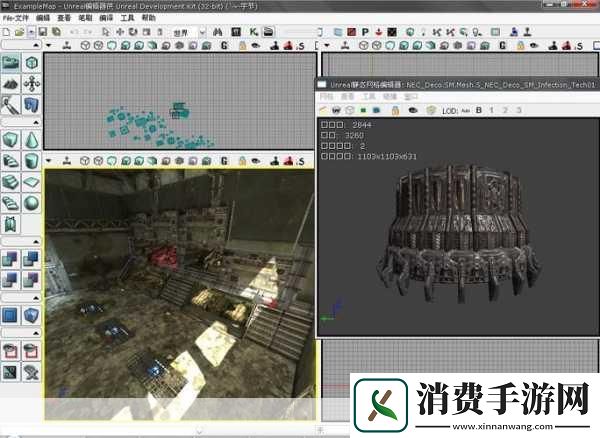Image resolution: width=600 pixels, height=438 pixels.
Task: Open the recent files arrow next to Open
Action: (x=31, y=32)
